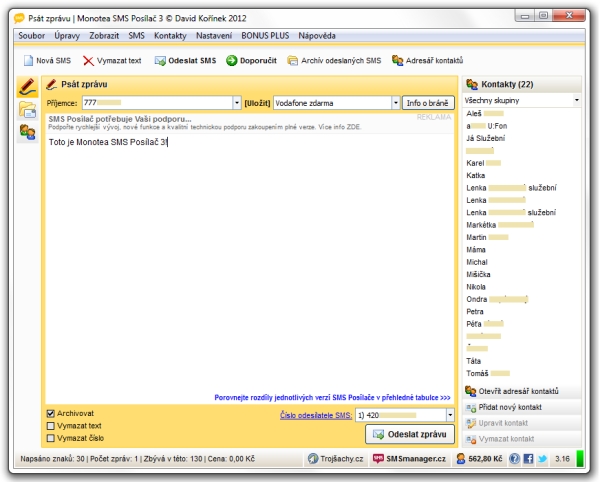Select contact Michal
Screen dimensions: 600x482
click(477, 262)
